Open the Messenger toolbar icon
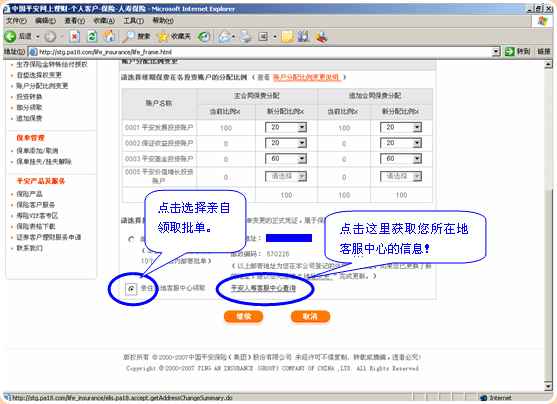 click(x=321, y=36)
